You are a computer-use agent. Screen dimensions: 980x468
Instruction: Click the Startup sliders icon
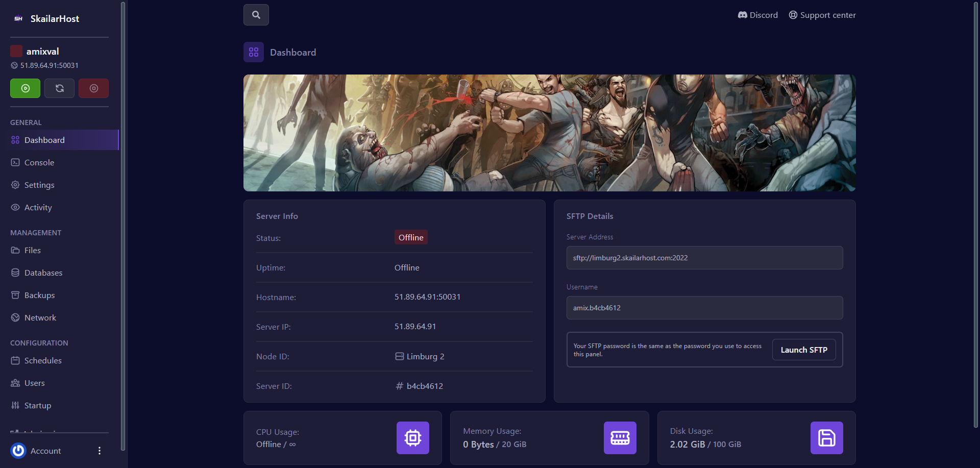tap(15, 405)
